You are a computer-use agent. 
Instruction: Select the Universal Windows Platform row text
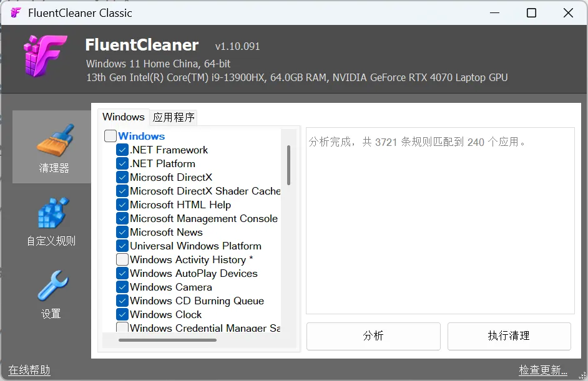tap(195, 246)
